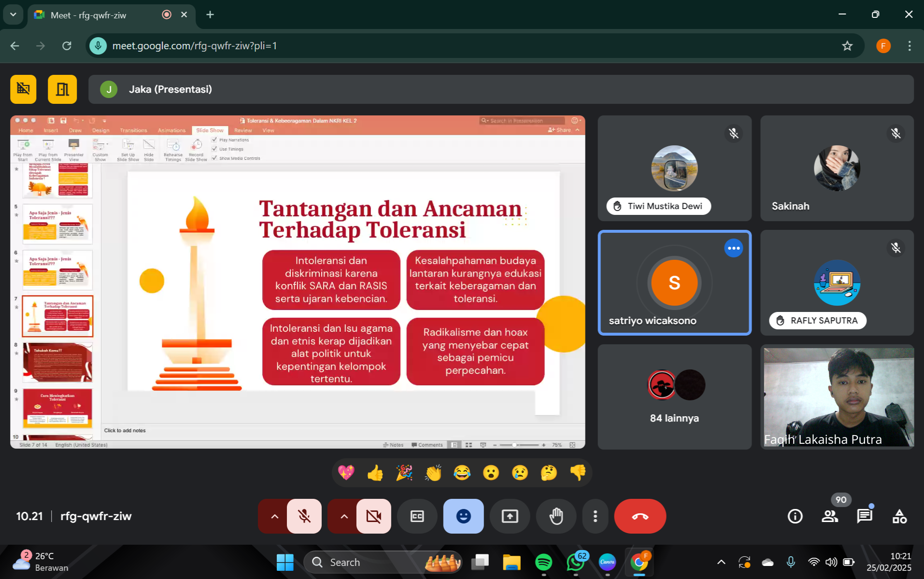Leave the call with red button
Screen dimensions: 924x579
[640, 516]
